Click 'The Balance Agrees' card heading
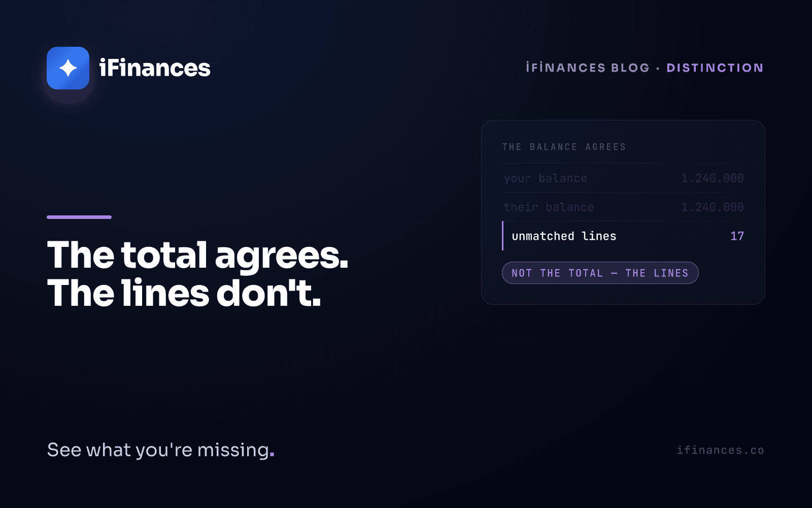Screen dimensions: 812x508 [x=564, y=147]
